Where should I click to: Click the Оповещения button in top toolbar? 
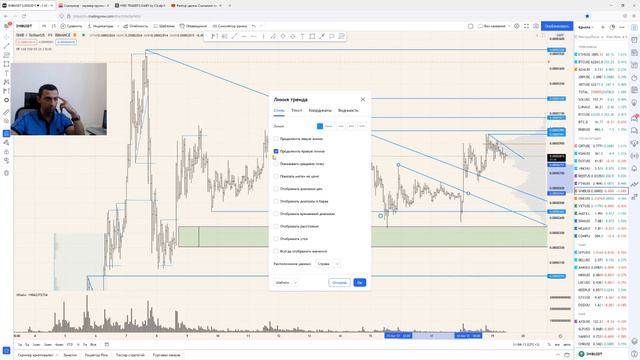(x=193, y=26)
